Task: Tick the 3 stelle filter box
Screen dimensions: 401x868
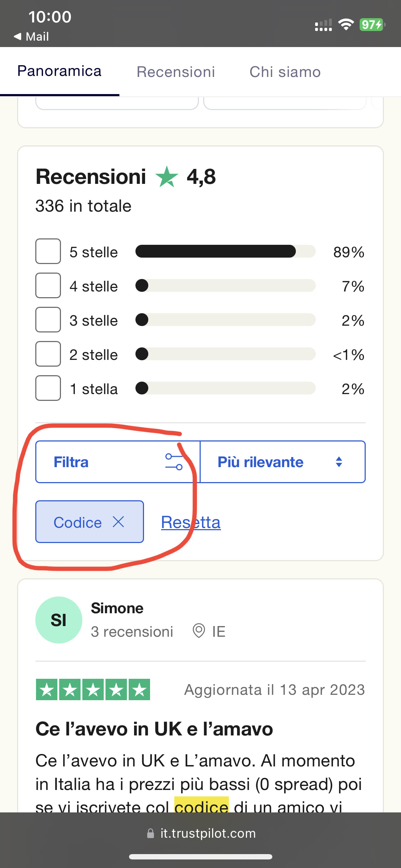Action: pos(48,320)
